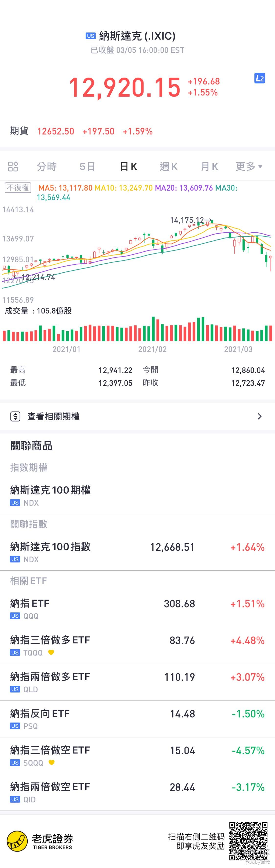Viewport: 275px width, 868px height.
Task: Tap the Tiger Brokers logo
Action: (40, 841)
